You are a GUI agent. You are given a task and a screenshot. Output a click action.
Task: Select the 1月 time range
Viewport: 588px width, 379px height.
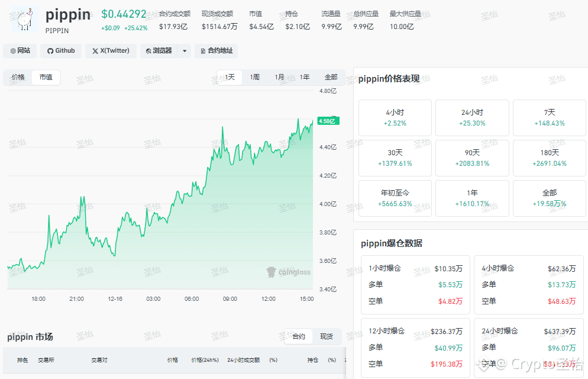pos(279,78)
